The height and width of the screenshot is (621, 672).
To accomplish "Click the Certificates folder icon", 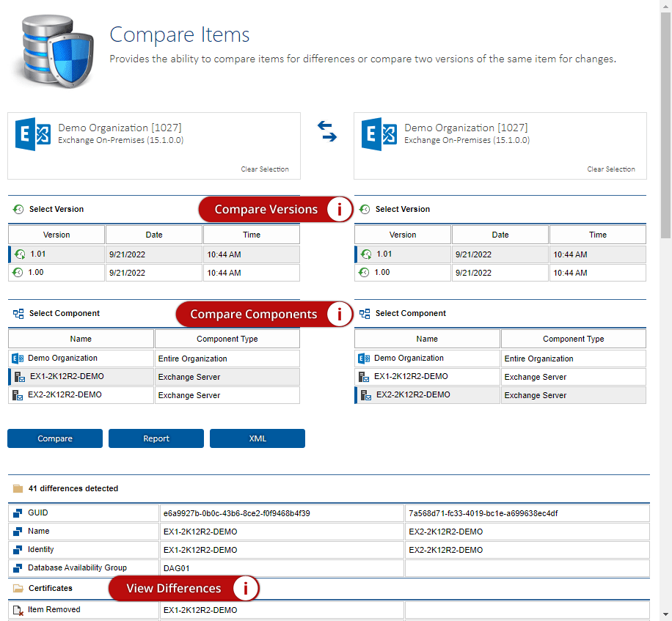I will (x=18, y=589).
